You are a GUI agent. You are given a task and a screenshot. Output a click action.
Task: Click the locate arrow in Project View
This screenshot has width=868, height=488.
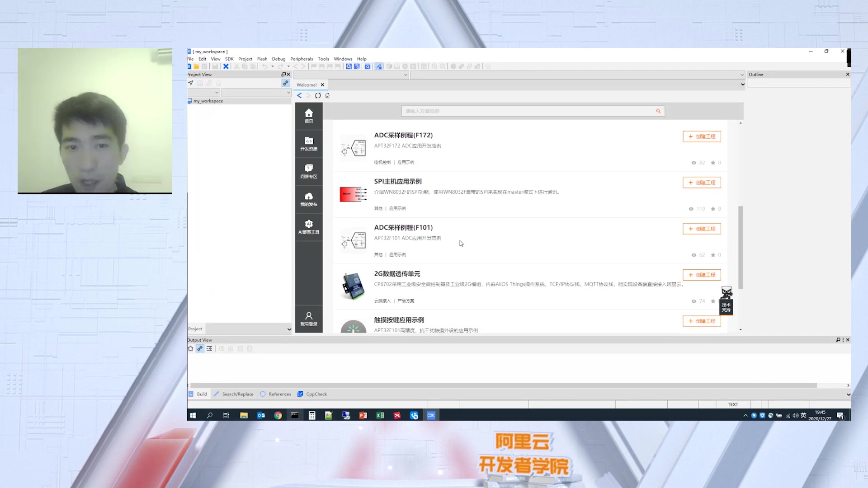click(x=191, y=83)
